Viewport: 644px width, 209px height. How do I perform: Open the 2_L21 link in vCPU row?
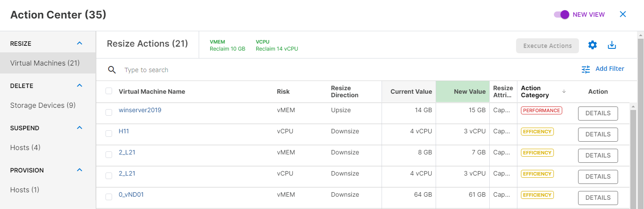pyautogui.click(x=127, y=173)
